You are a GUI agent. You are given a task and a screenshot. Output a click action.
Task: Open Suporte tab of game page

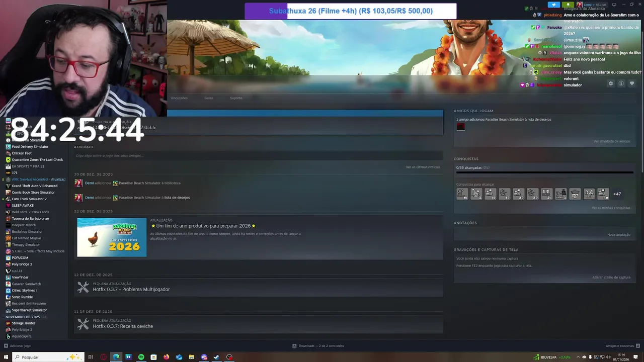(236, 98)
